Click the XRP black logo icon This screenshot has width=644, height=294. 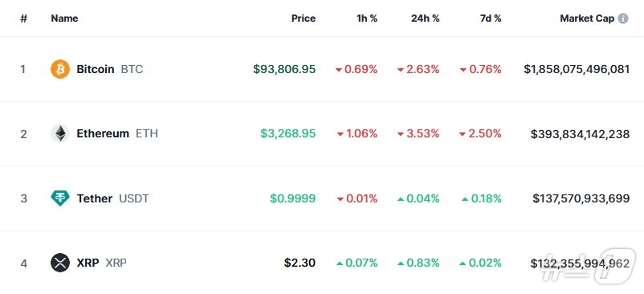pos(60,263)
